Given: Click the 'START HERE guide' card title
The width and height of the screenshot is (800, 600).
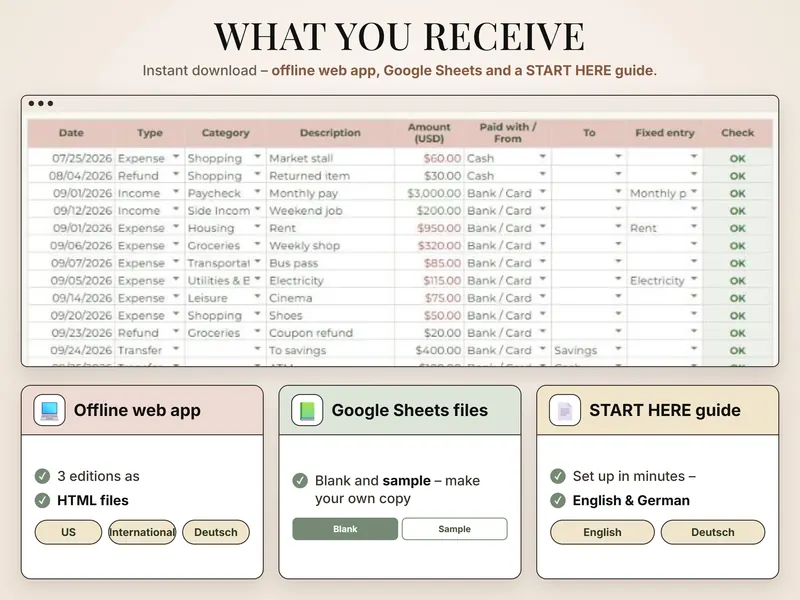Looking at the screenshot, I should pos(665,410).
